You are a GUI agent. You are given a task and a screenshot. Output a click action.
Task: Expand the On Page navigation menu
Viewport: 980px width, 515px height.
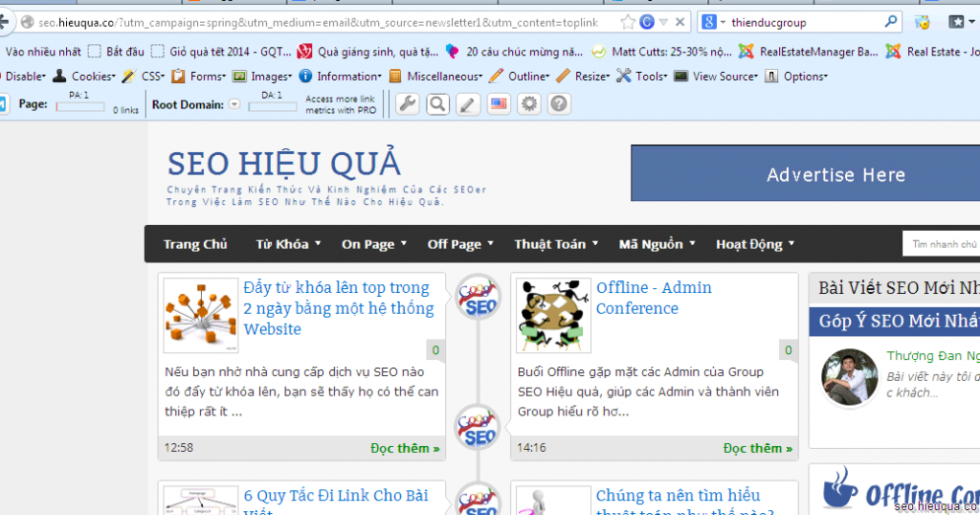(374, 244)
